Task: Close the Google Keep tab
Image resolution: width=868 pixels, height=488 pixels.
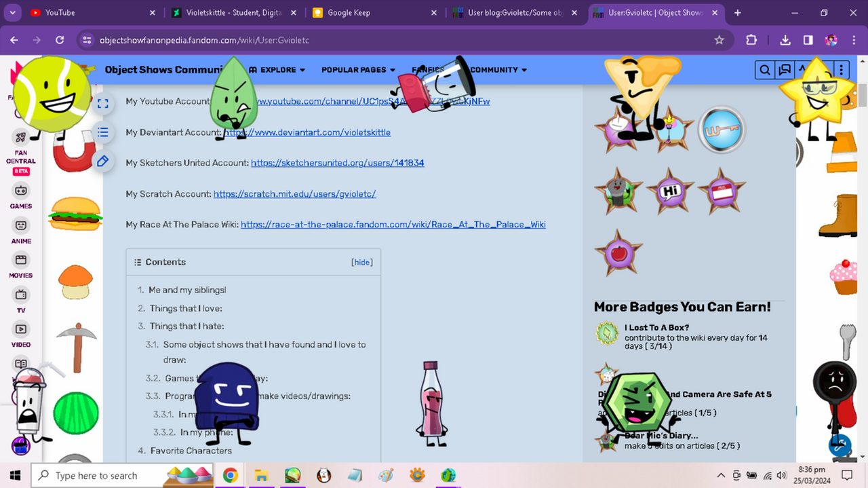Action: (x=434, y=12)
